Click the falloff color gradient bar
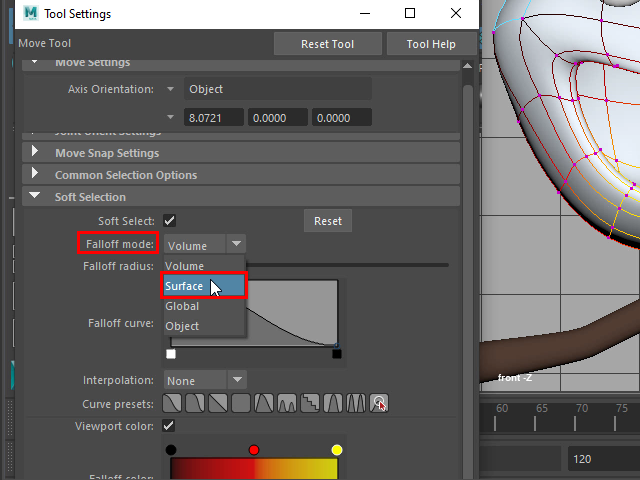Viewport: 640px width, 480px height. [254, 470]
